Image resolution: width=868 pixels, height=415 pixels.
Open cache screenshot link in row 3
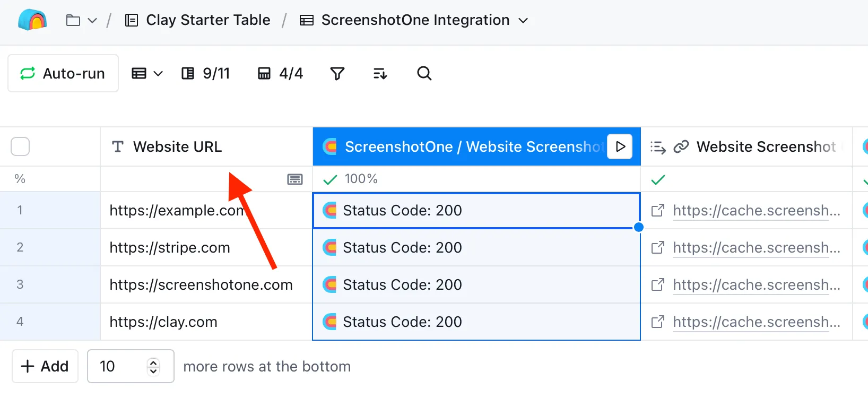(x=757, y=285)
